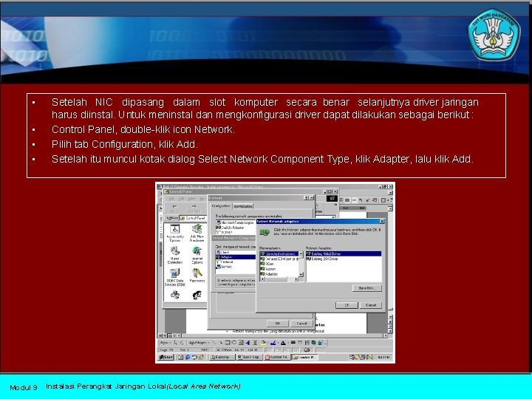Image resolution: width=532 pixels, height=399 pixels.
Task: Click OK in Select Network adapters dialog
Action: point(347,305)
